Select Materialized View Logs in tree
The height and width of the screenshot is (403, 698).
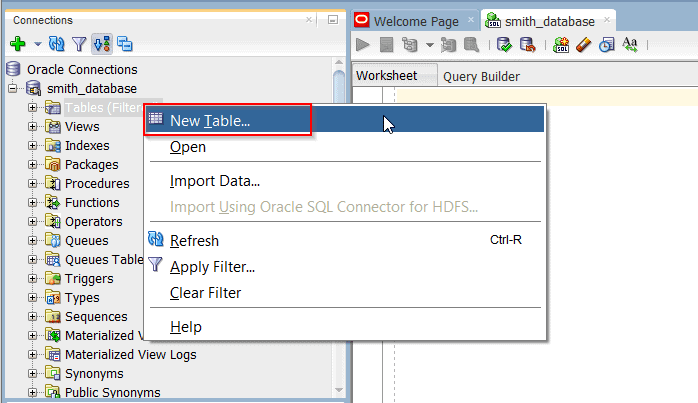pyautogui.click(x=130, y=354)
